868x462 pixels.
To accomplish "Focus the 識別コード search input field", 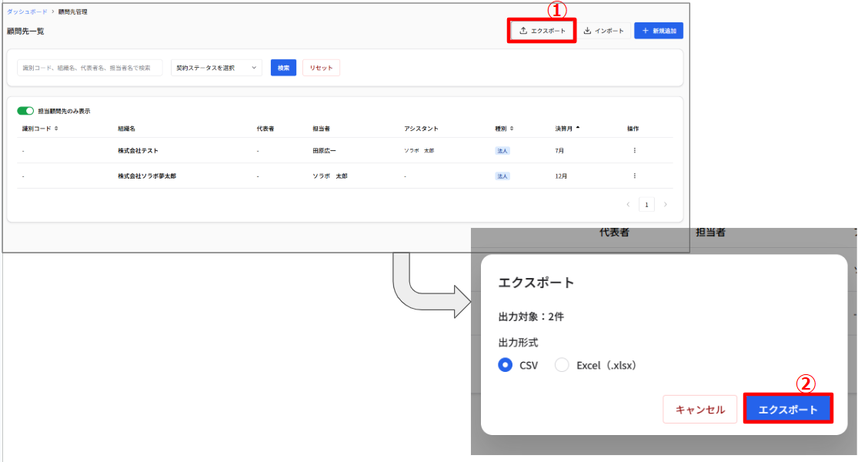I will pyautogui.click(x=90, y=68).
